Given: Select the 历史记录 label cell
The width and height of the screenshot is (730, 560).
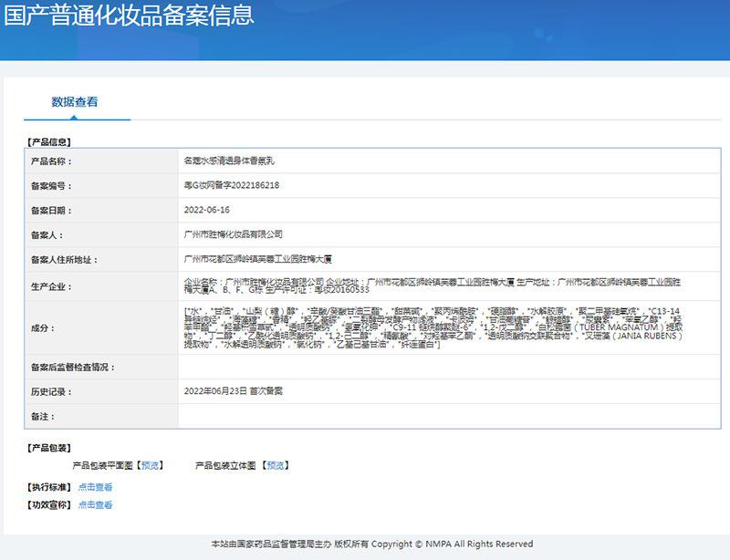Looking at the screenshot, I should pyautogui.click(x=101, y=391).
